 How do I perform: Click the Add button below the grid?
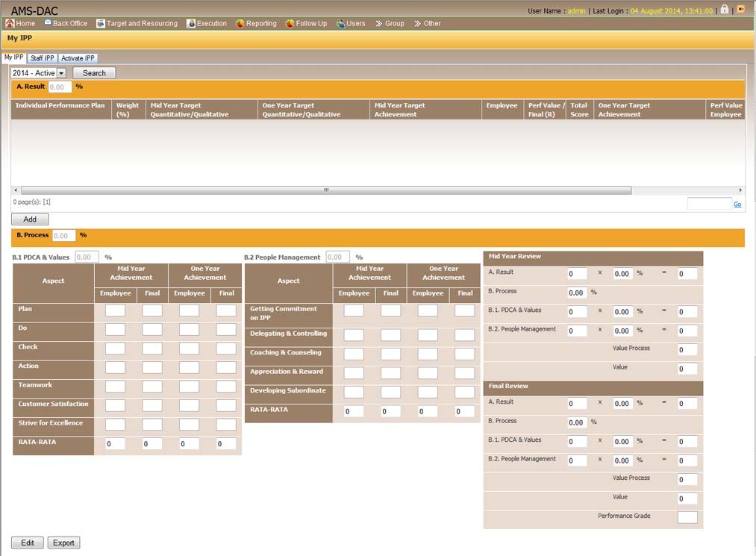pyautogui.click(x=30, y=219)
